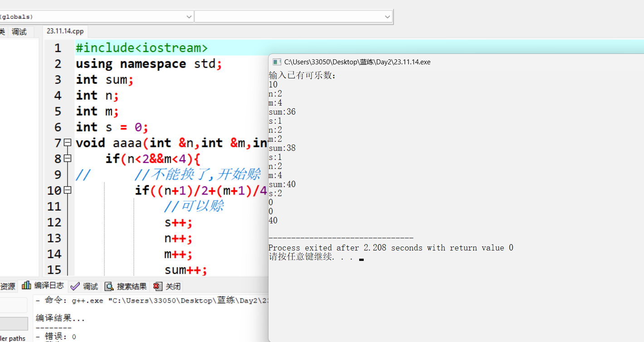The height and width of the screenshot is (342, 644).
Task: Collapse the nested fold at line 10
Action: pyautogui.click(x=68, y=190)
